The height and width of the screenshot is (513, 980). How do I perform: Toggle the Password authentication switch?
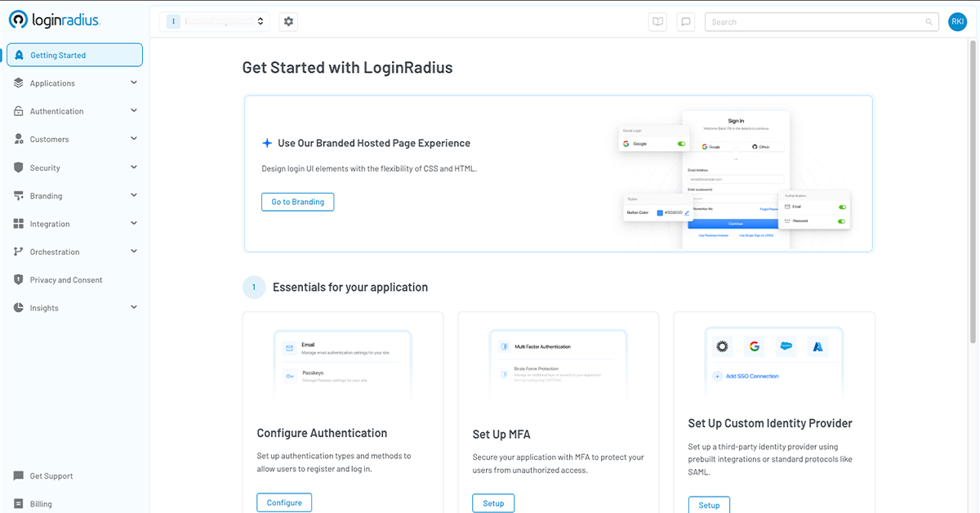click(x=842, y=221)
